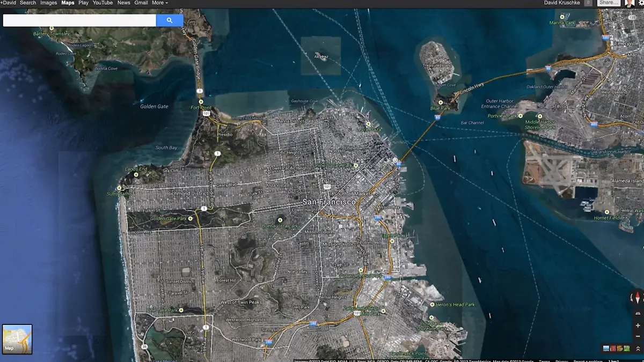The image size is (644, 362).
Task: Switch to Images in the top menu
Action: pyautogui.click(x=48, y=3)
